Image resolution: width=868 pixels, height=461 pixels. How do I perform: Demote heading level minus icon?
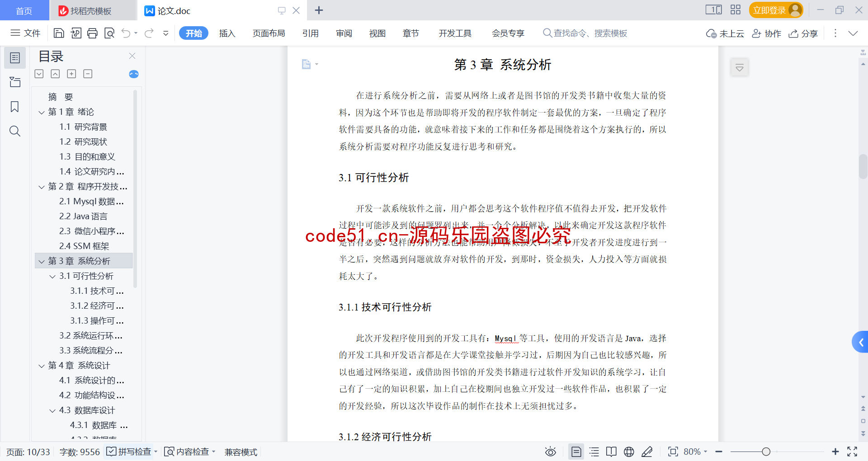coord(88,74)
